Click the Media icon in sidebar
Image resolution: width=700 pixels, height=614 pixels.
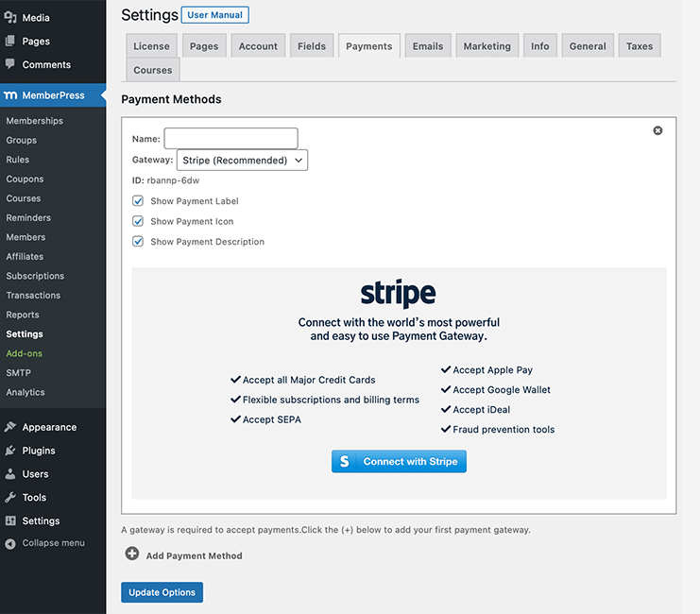[10, 18]
